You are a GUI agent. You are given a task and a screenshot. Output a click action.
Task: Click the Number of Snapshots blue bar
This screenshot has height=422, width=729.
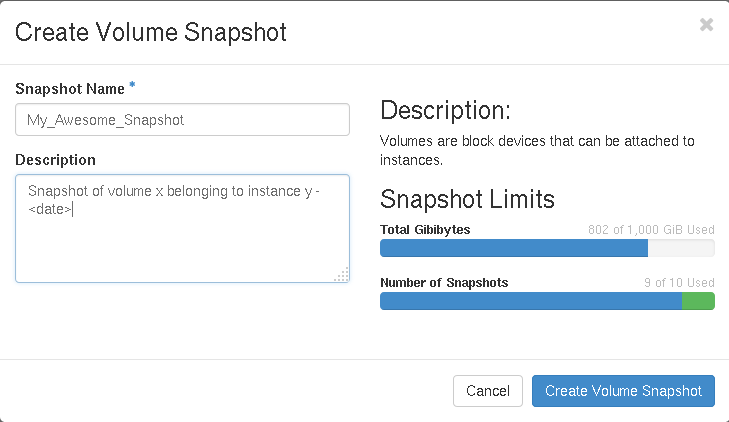tap(531, 301)
